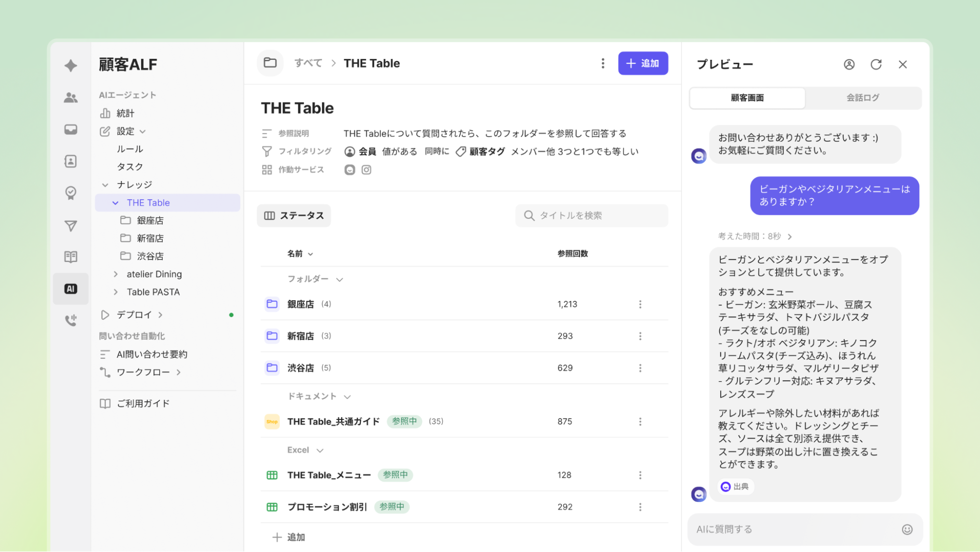Collapse the THE Table tree item
Viewport: 980px width, 552px height.
115,203
